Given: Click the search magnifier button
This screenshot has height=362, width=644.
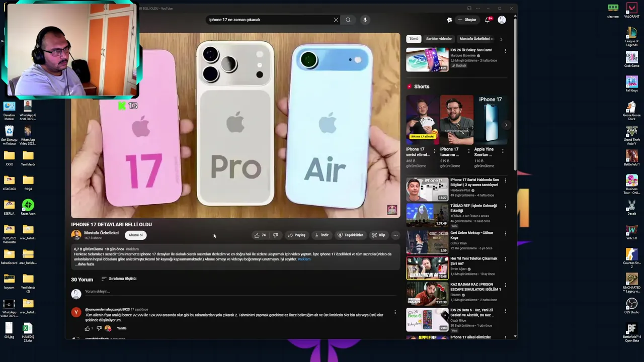Looking at the screenshot, I should [348, 20].
